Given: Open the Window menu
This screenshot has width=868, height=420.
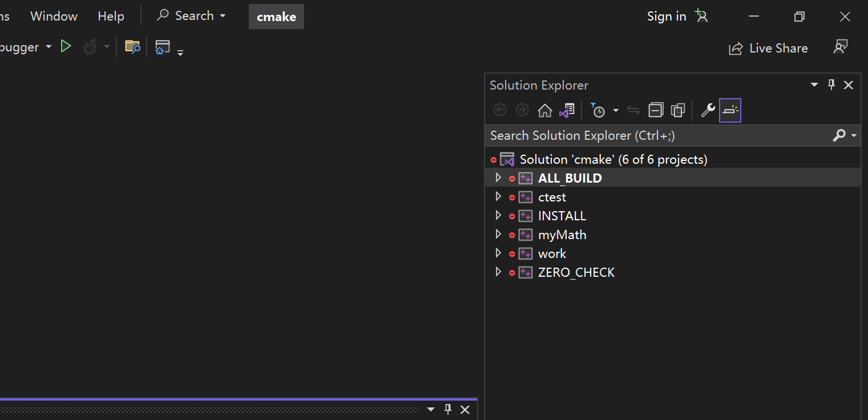Looking at the screenshot, I should (x=54, y=16).
